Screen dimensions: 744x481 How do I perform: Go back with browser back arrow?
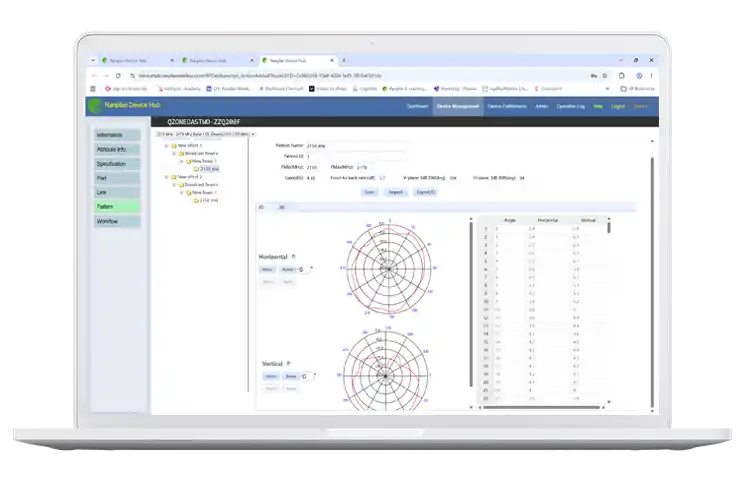[x=94, y=76]
